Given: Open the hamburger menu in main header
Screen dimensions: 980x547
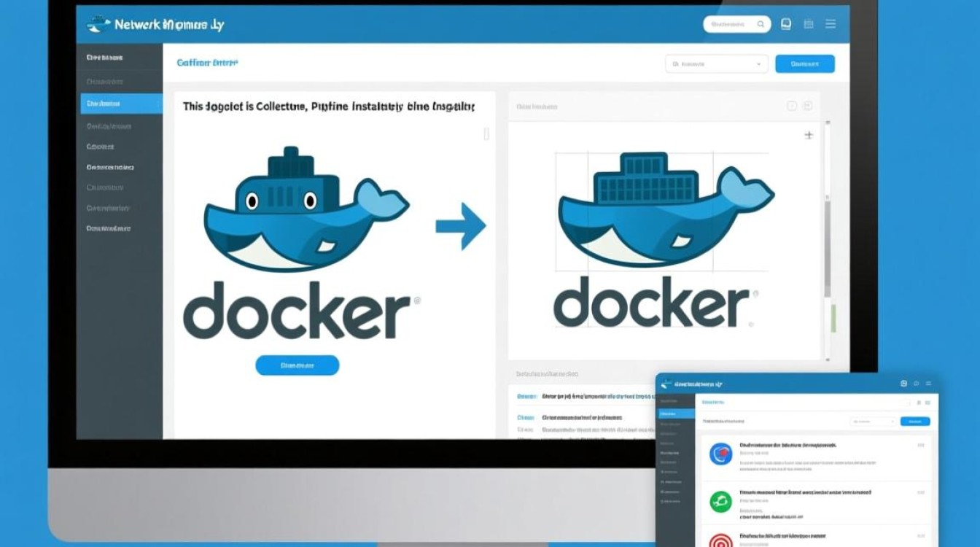Looking at the screenshot, I should (830, 24).
